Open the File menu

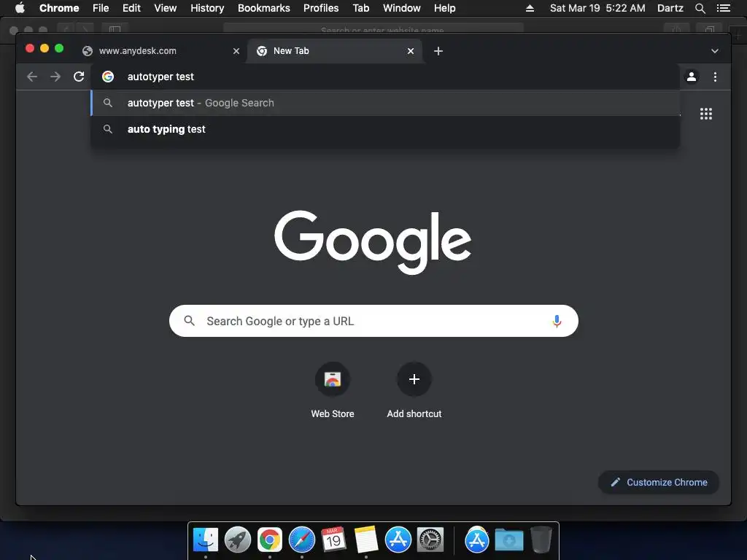coord(101,8)
